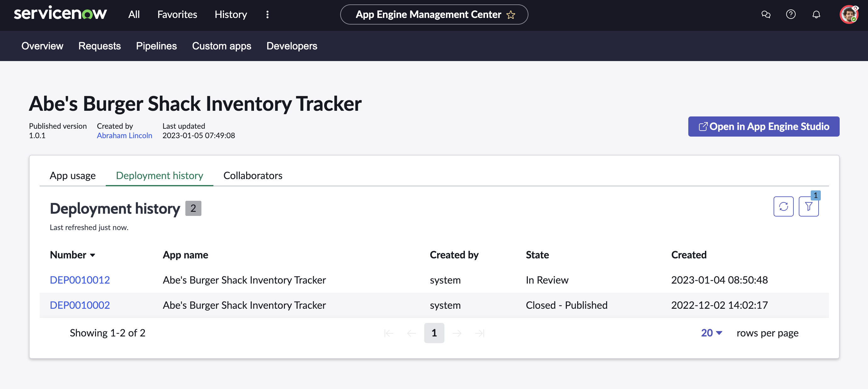This screenshot has width=868, height=389.
Task: Go to the Developers page
Action: (x=292, y=46)
